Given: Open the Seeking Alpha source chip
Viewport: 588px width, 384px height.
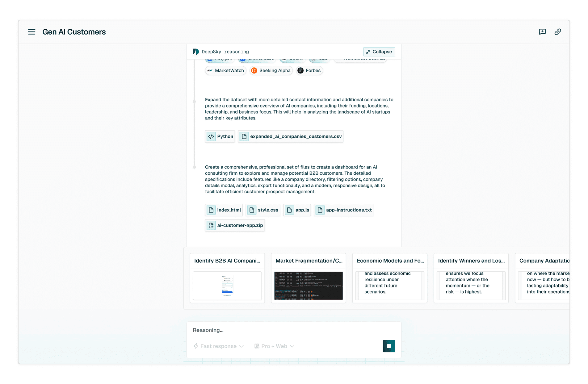Looking at the screenshot, I should [271, 71].
